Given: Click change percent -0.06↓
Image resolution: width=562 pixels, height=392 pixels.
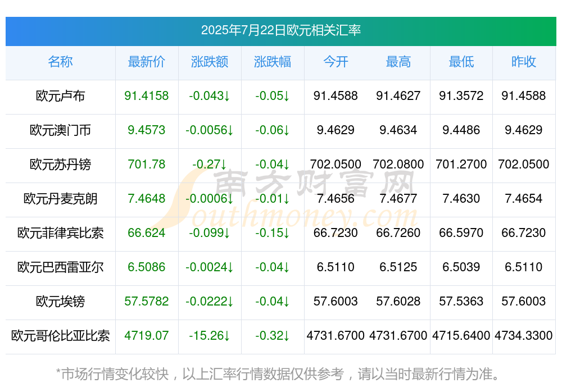Looking at the screenshot, I should coord(273,130).
